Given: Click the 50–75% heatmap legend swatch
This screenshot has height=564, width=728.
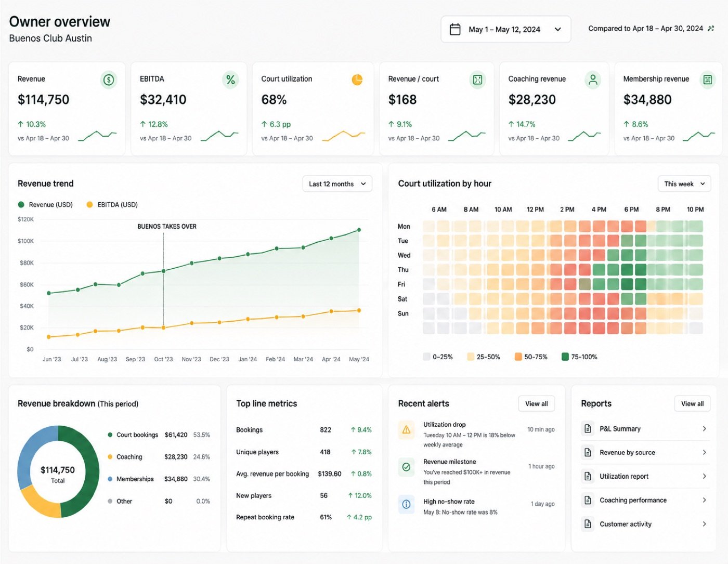Looking at the screenshot, I should click(518, 357).
